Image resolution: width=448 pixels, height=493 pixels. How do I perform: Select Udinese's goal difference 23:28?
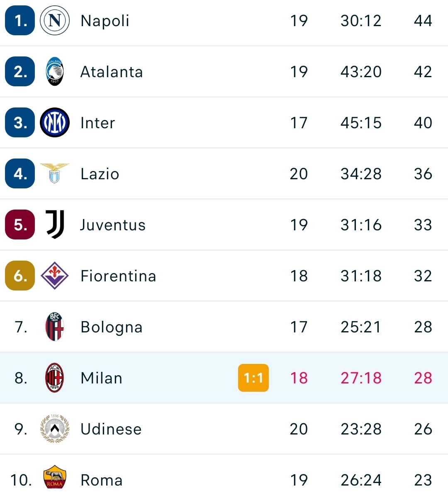pos(360,429)
